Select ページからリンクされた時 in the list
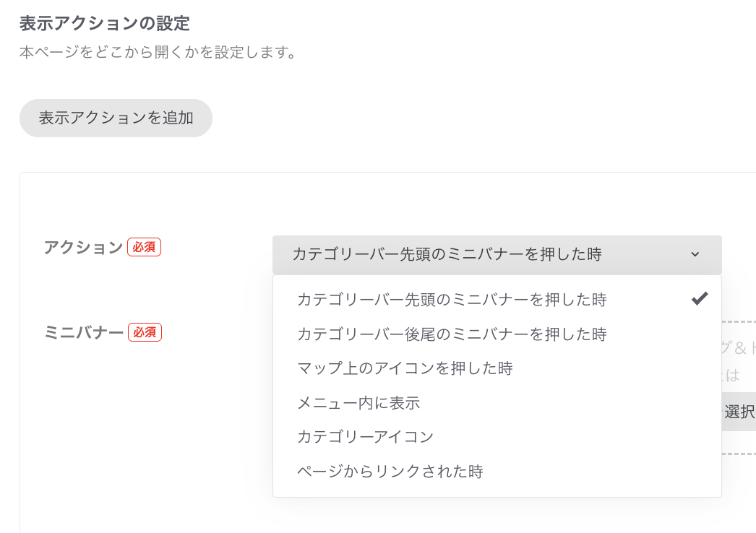This screenshot has height=533, width=756. (x=390, y=472)
